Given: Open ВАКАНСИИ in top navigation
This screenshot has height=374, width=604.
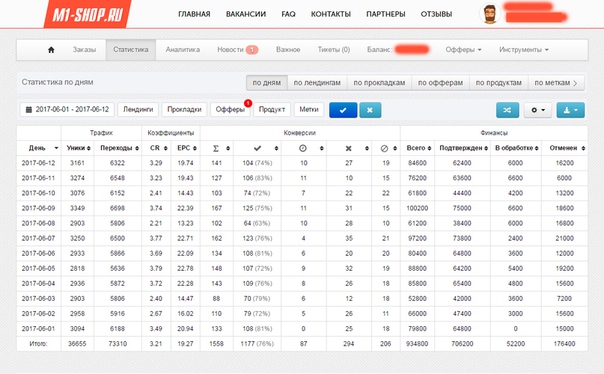Looking at the screenshot, I should [246, 14].
